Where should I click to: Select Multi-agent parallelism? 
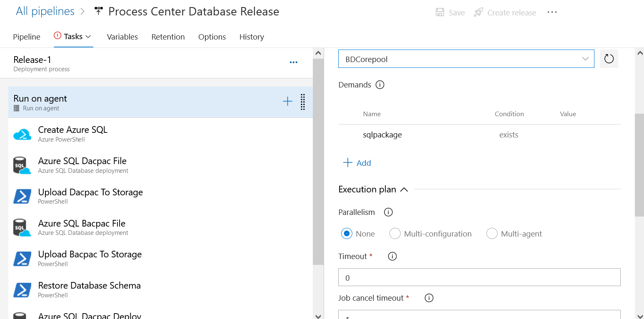(492, 234)
